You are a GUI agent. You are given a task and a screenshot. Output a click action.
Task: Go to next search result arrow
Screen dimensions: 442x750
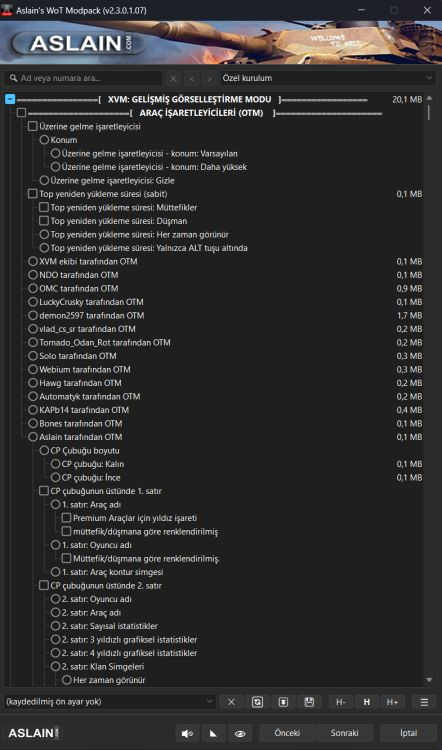point(209,78)
